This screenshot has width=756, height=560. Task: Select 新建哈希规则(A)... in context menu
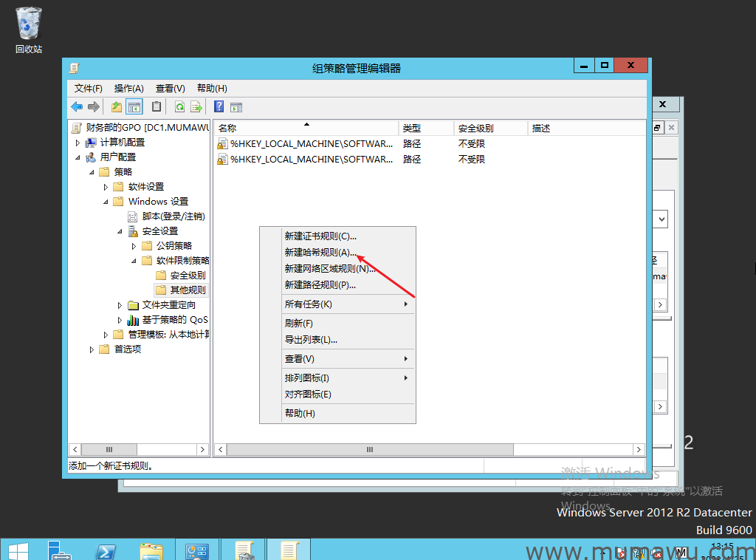coord(320,253)
